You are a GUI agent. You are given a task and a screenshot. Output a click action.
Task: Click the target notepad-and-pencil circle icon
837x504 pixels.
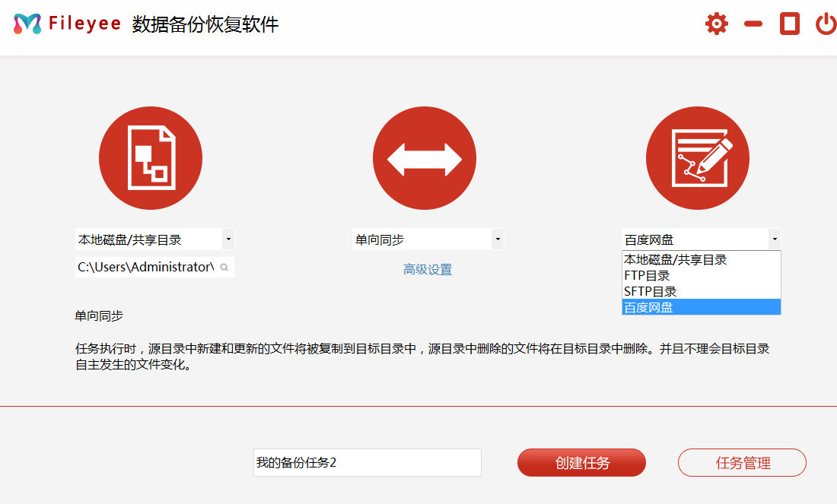[x=698, y=159]
